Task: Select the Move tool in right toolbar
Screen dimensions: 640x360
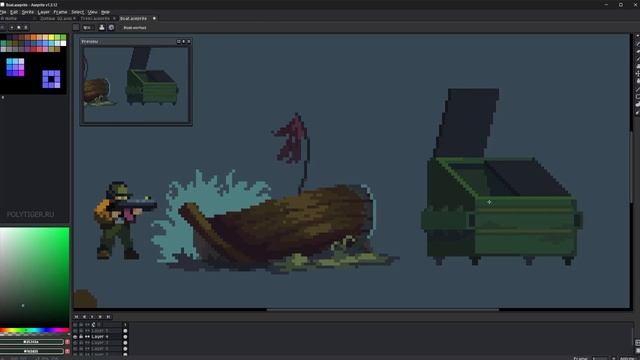Action: click(637, 74)
